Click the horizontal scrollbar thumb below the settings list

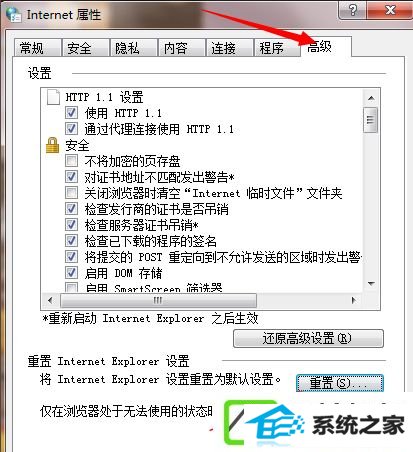pyautogui.click(x=158, y=300)
